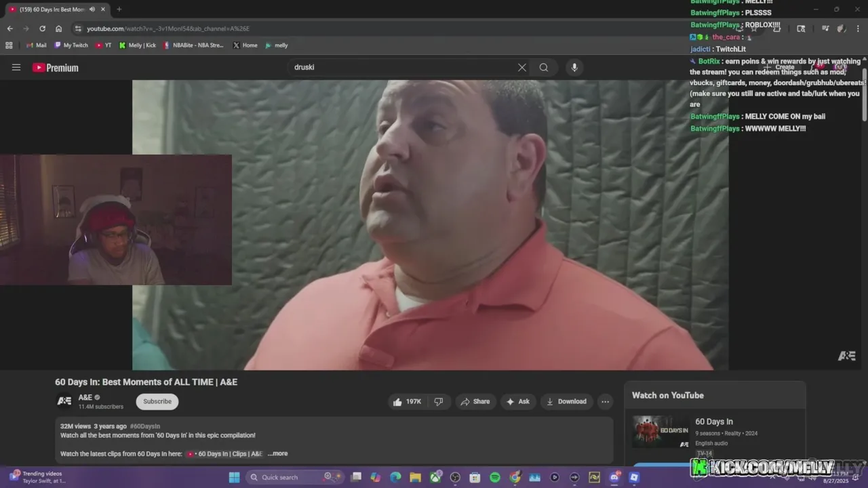868x488 pixels.
Task: View site information in the address bar
Action: click(78, 28)
